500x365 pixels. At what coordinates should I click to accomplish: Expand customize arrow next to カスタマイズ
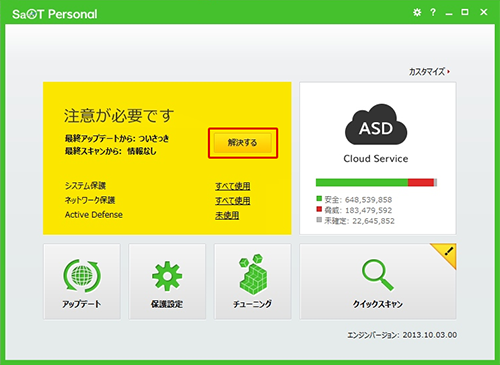pos(449,72)
